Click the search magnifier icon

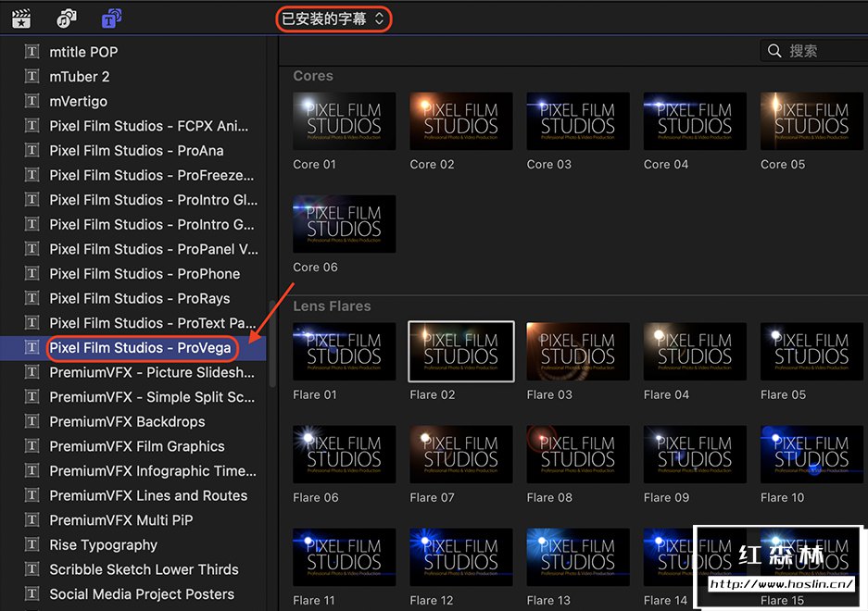point(774,51)
